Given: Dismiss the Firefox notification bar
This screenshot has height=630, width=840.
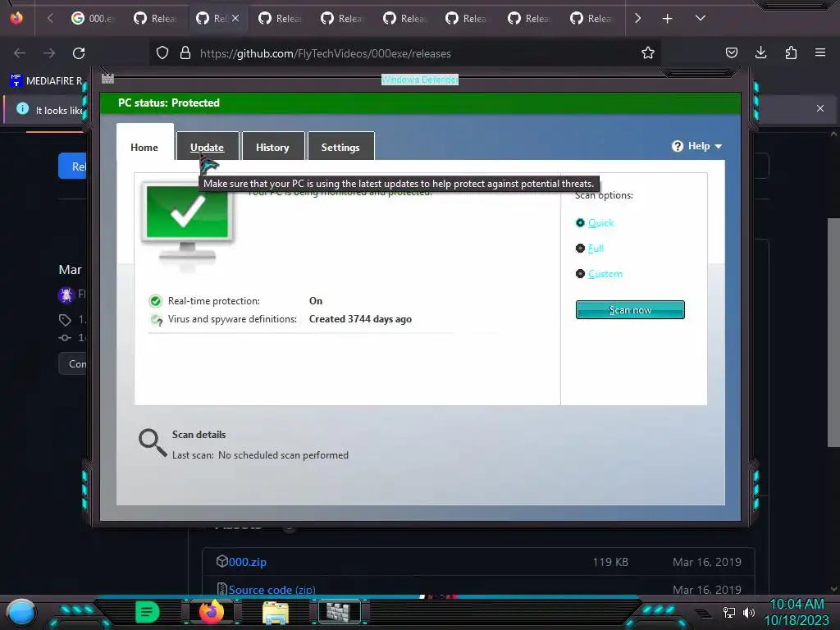Looking at the screenshot, I should click(820, 108).
